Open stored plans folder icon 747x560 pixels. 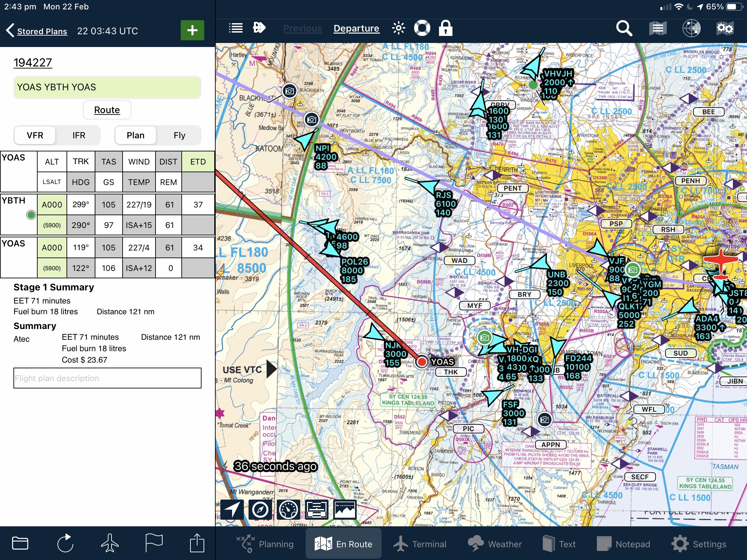20,543
